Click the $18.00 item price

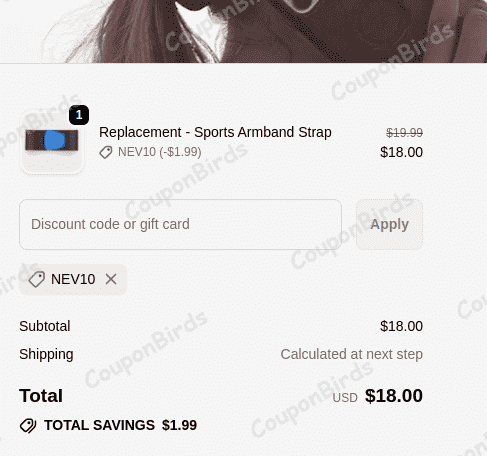pos(401,152)
